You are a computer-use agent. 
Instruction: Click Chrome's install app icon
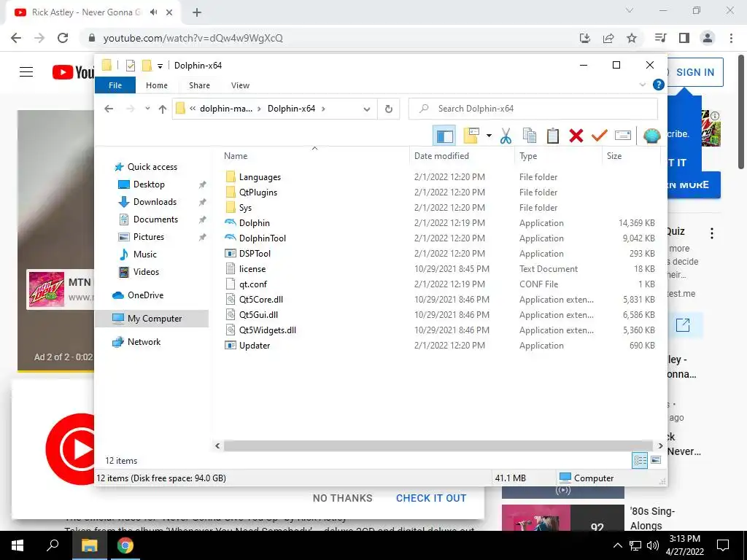click(585, 38)
